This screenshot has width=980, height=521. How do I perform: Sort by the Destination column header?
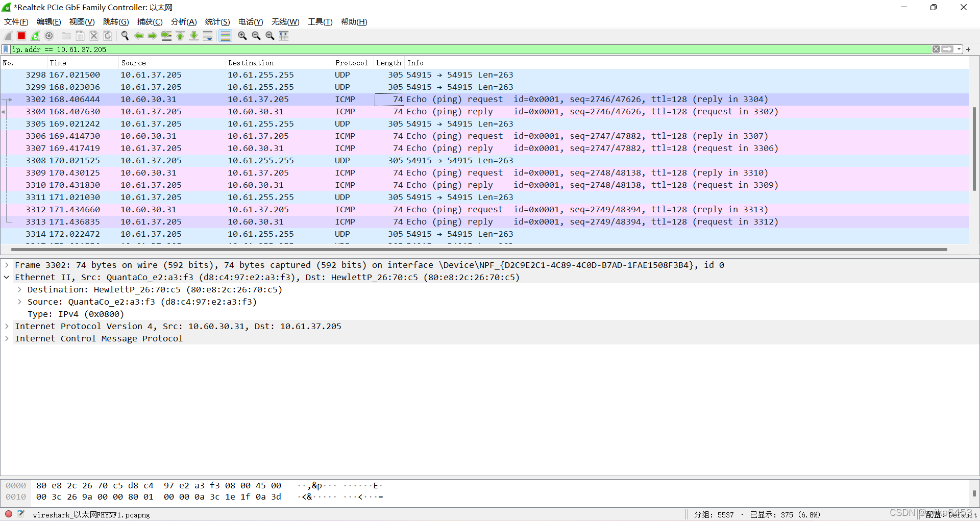click(279, 63)
